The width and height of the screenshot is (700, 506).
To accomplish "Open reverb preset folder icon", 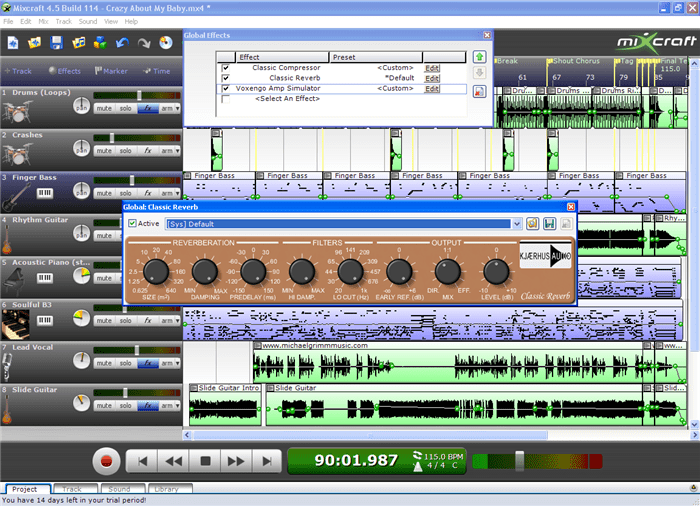I will 532,224.
